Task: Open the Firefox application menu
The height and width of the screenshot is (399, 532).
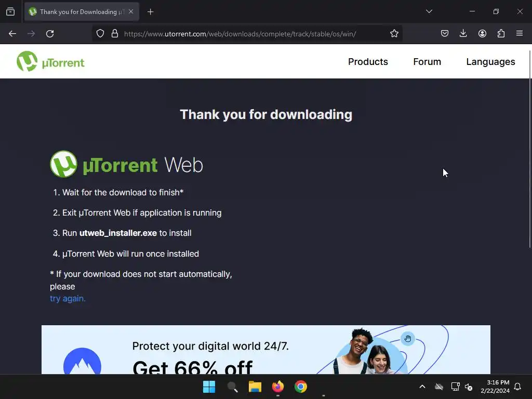Action: click(x=520, y=34)
